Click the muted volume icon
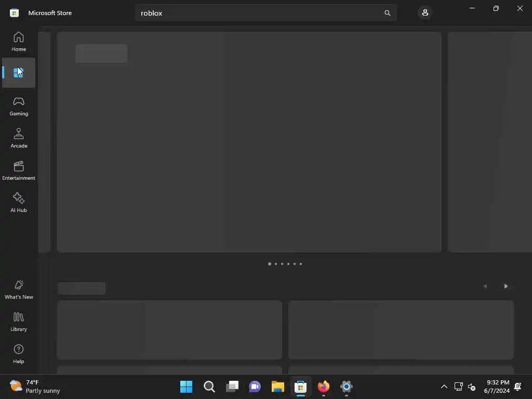 coord(472,387)
